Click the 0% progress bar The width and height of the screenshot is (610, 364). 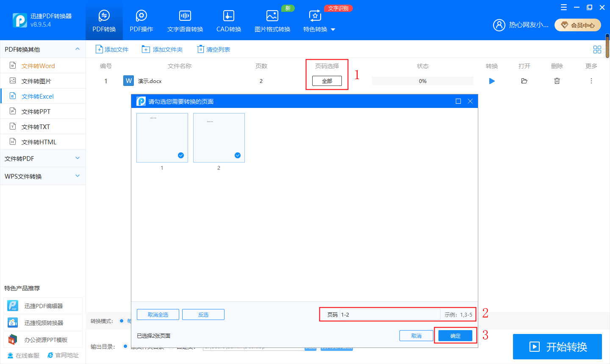point(423,81)
